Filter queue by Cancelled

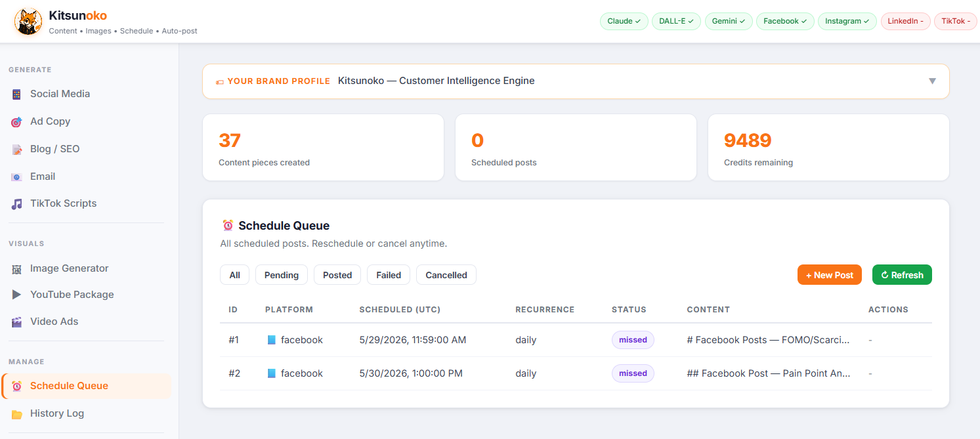click(x=446, y=275)
